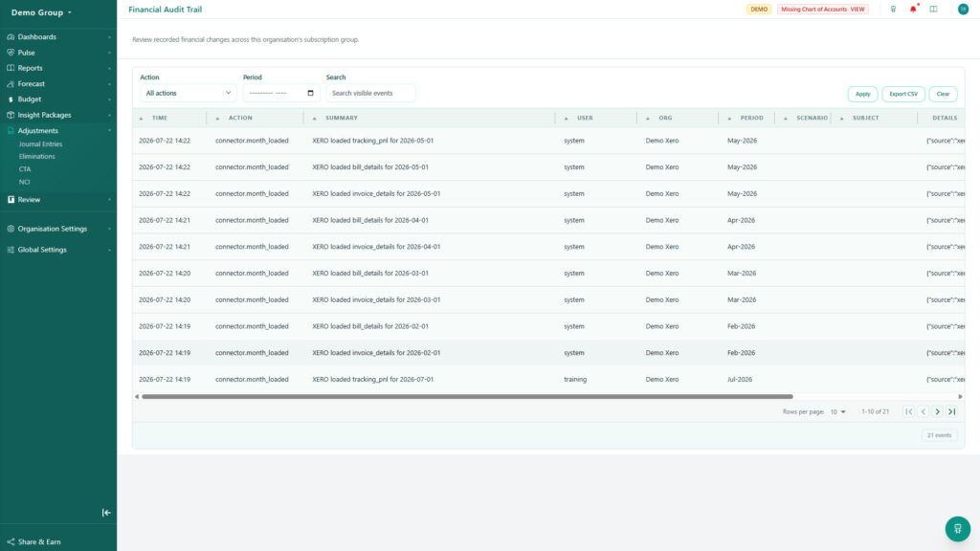The width and height of the screenshot is (980, 551).
Task: Click the Clear filters button
Action: pos(943,94)
